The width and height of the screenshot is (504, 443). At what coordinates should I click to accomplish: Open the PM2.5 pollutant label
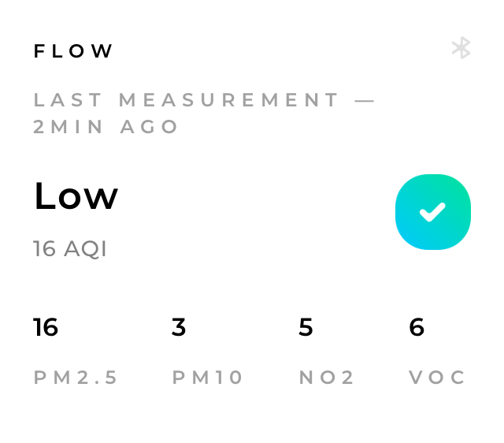pos(76,378)
